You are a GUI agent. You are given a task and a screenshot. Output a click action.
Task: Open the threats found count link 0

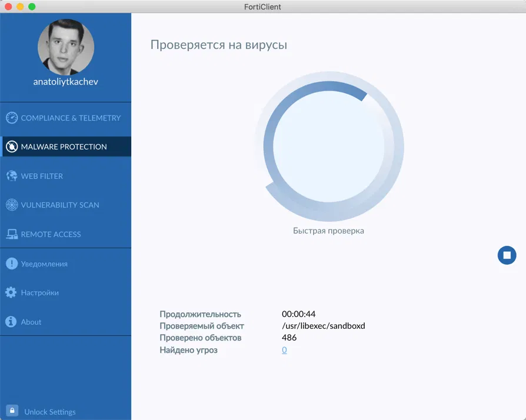pyautogui.click(x=284, y=350)
